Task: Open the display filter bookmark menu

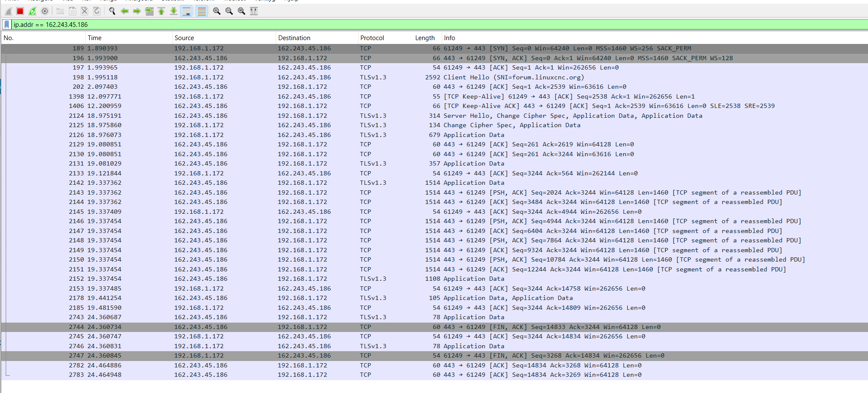Action: tap(7, 25)
